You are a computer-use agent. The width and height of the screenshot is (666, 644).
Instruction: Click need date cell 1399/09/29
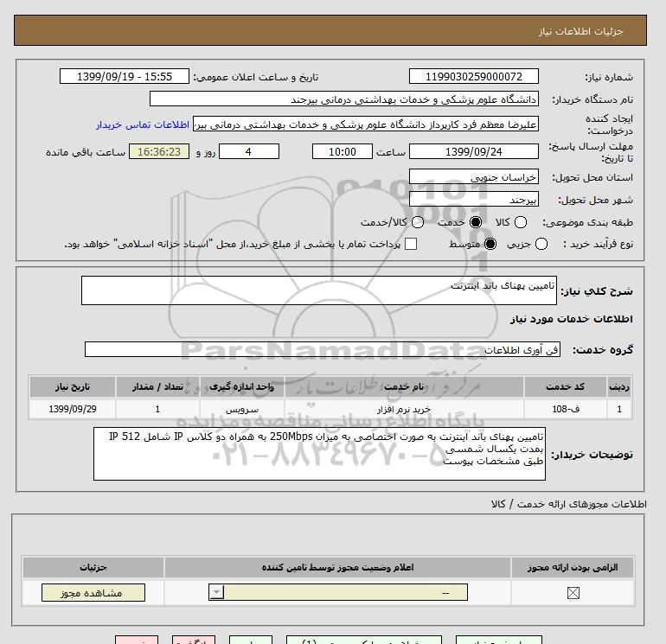(73, 409)
